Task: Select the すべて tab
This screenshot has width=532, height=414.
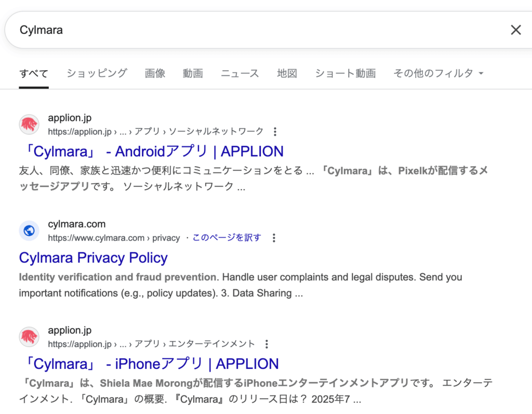Action: [34, 73]
